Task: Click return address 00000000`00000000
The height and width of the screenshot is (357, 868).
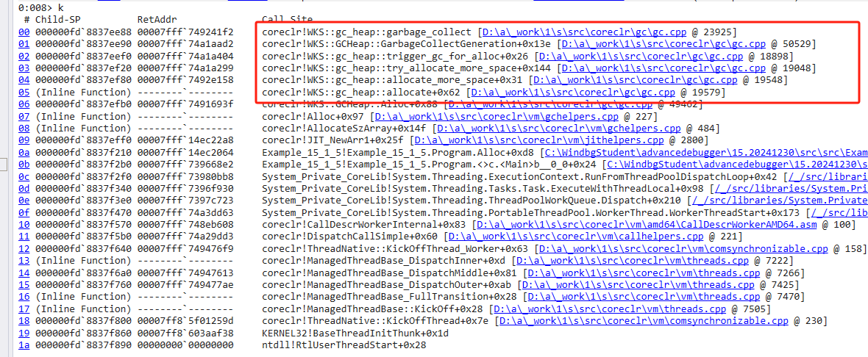Action: (x=185, y=346)
